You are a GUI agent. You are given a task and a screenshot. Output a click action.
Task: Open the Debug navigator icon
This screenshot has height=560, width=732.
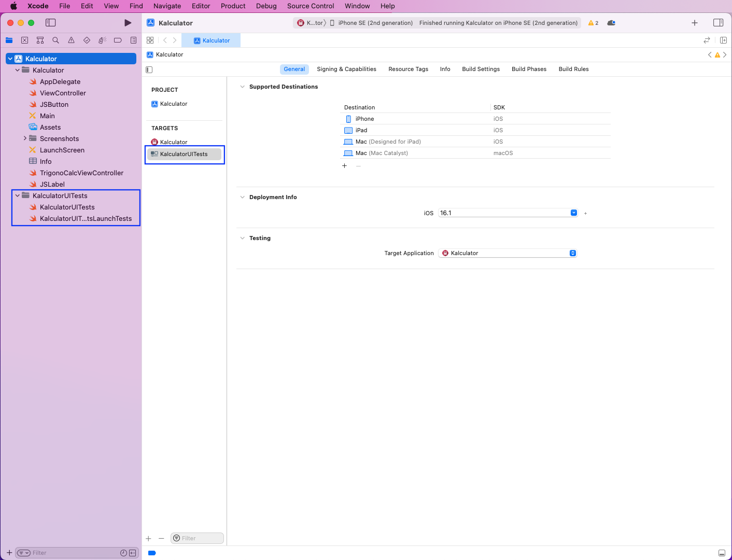102,40
